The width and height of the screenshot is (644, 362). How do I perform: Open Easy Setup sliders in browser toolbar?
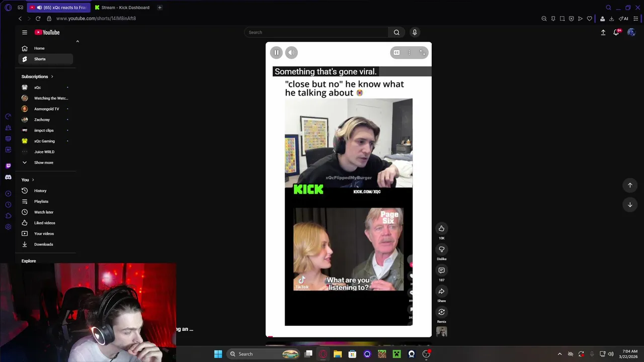635,19
